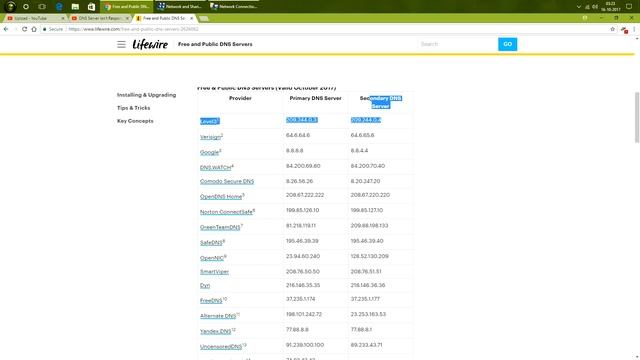The image size is (640, 360).
Task: Open the GreenTeamDNS link
Action: [x=220, y=227]
